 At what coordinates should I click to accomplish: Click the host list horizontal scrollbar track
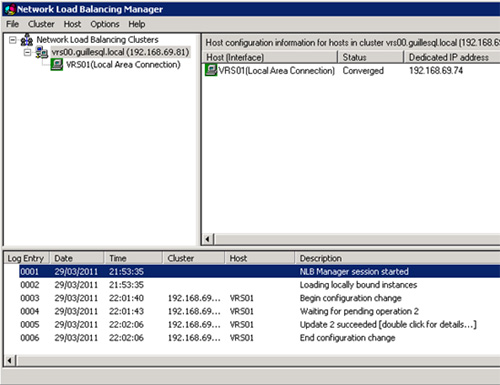click(x=357, y=239)
